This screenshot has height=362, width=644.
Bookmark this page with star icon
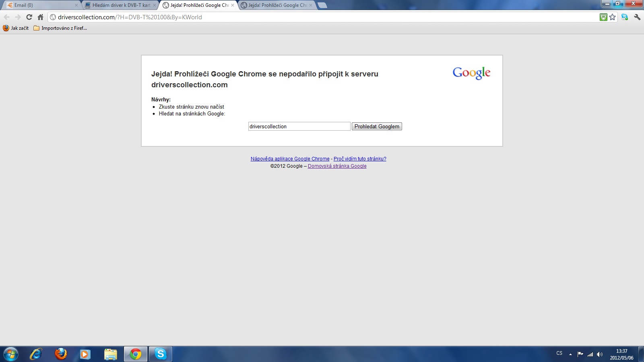pos(613,17)
